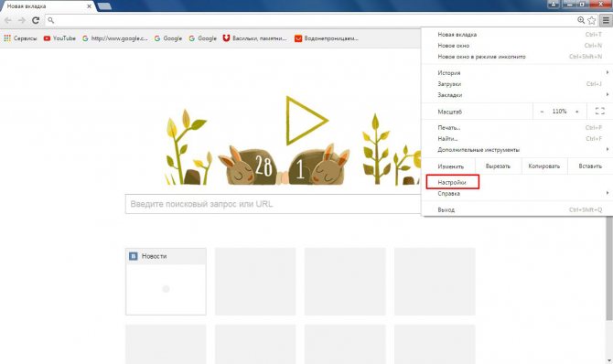The height and width of the screenshot is (364, 613).
Task: Increase zoom with the plus button
Action: coord(577,112)
